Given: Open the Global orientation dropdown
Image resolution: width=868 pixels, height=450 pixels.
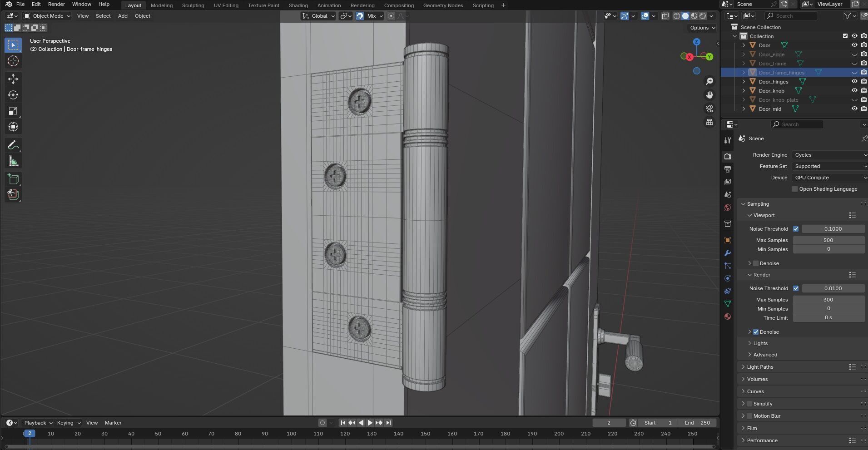Looking at the screenshot, I should point(318,16).
